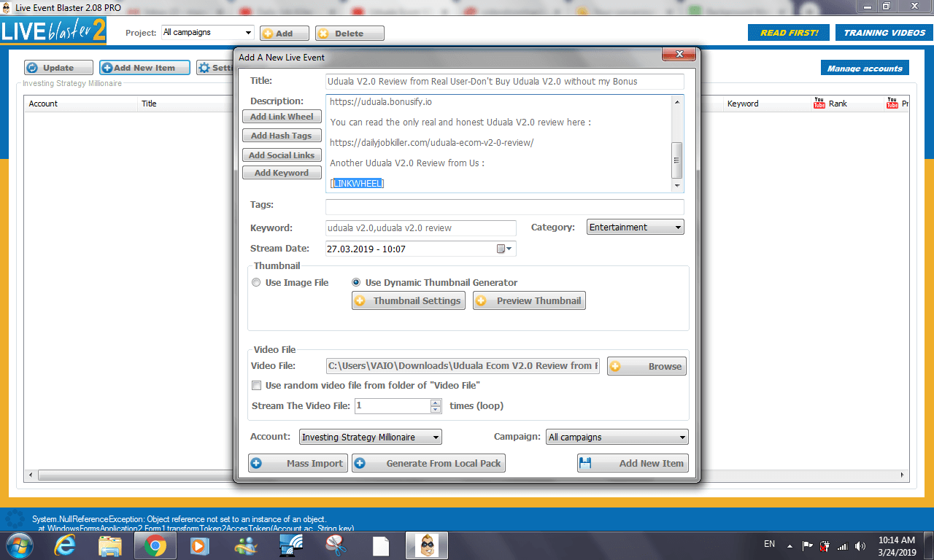Click the Delete project button

click(x=350, y=34)
